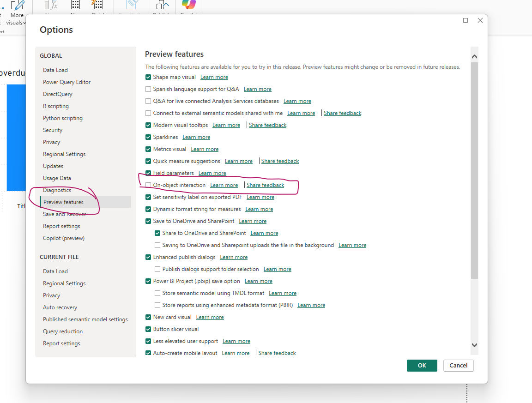Viewport: 532px width, 403px height.
Task: Toggle Metrics visual checkbox
Action: point(148,149)
